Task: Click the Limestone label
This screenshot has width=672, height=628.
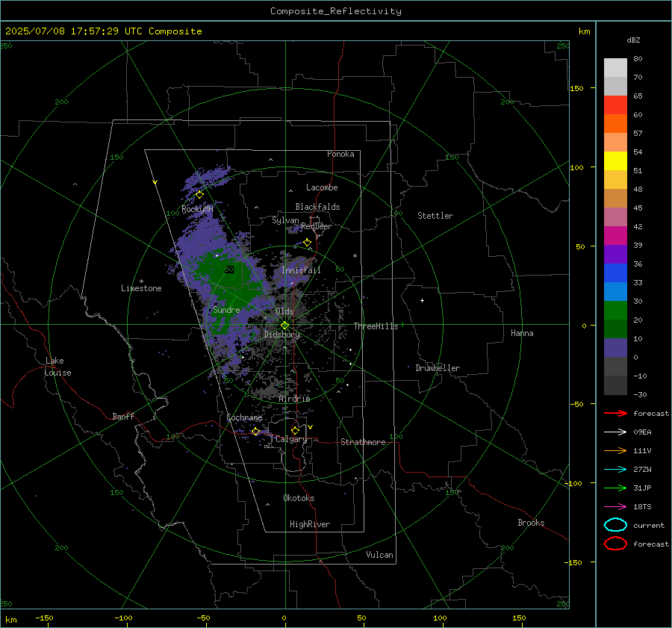Action: [141, 288]
